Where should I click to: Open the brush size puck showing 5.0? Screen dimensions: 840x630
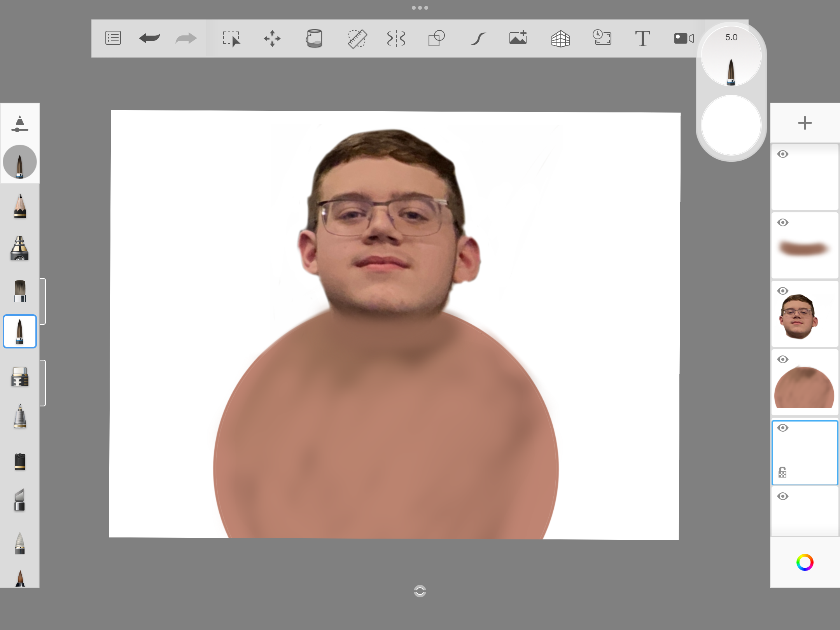pos(731,56)
